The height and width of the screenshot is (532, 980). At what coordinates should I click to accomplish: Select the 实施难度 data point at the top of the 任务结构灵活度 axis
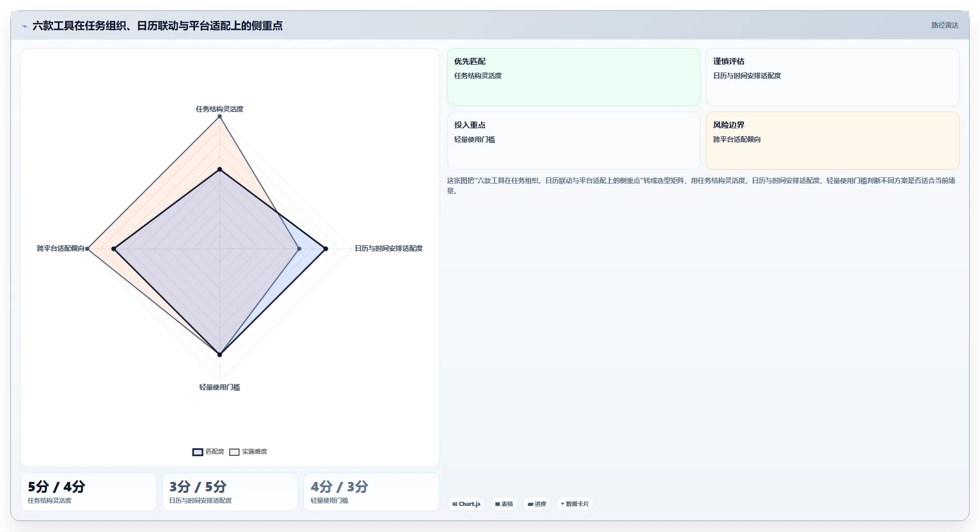coord(219,116)
